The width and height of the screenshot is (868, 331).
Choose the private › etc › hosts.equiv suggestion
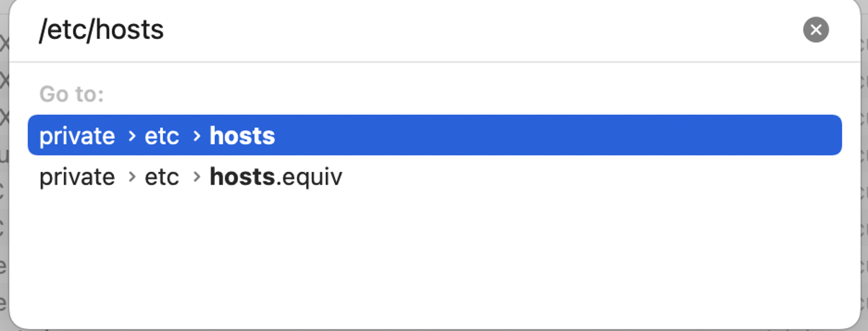(434, 177)
